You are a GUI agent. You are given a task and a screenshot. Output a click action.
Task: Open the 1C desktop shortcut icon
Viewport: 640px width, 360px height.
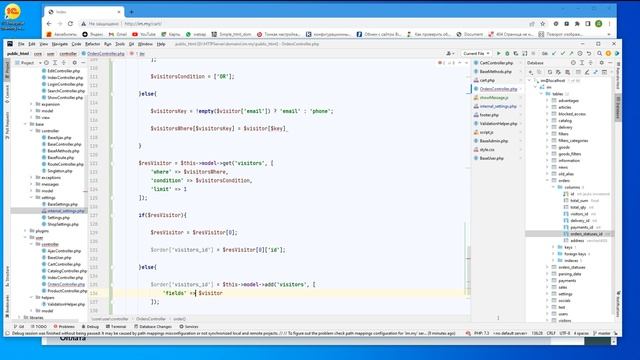(13, 17)
